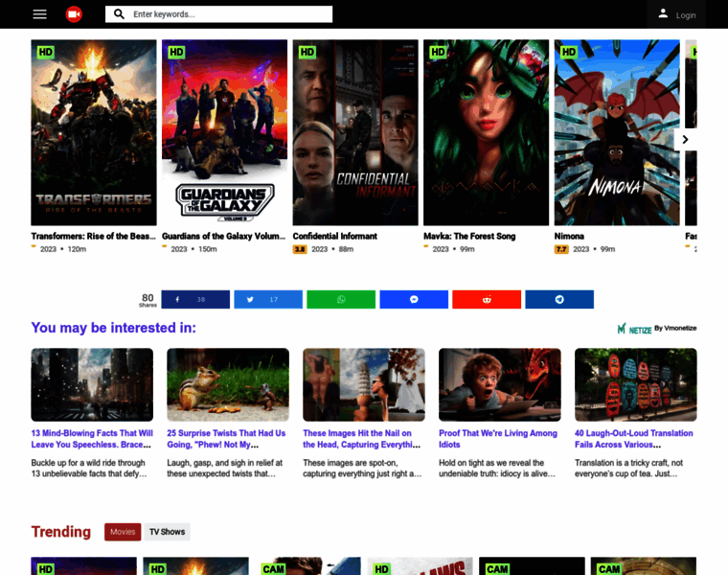Click "Laugh, gasp, and sigh in relief" description
728x575 pixels.
click(x=225, y=469)
